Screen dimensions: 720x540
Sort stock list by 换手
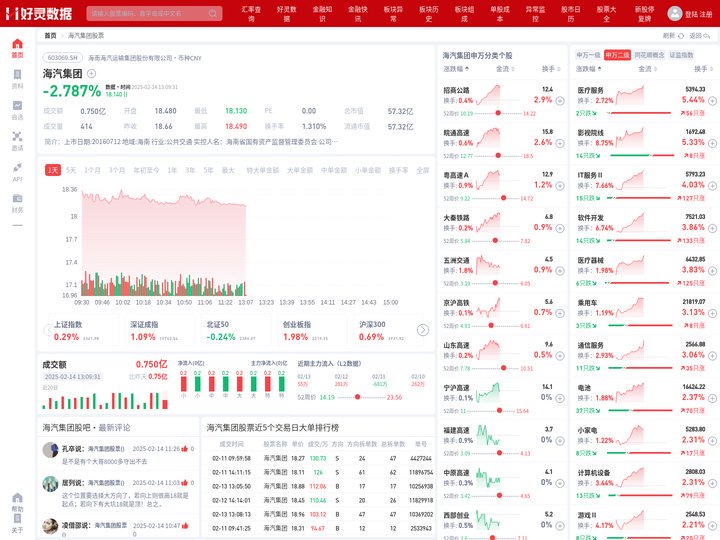click(x=551, y=69)
